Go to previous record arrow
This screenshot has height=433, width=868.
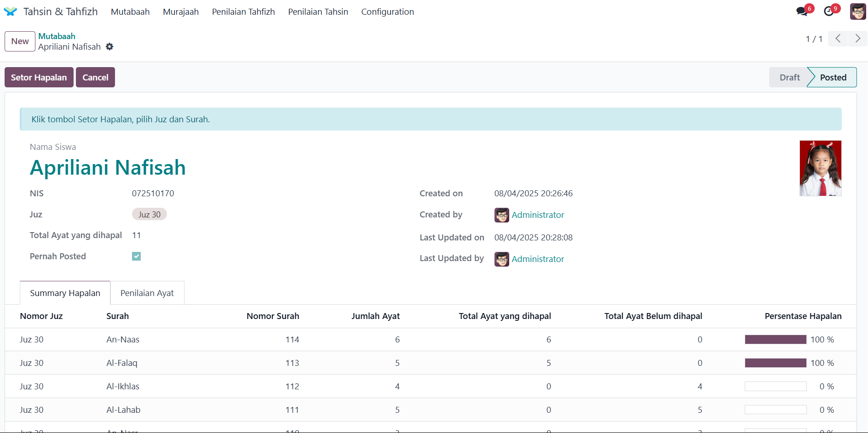(838, 39)
